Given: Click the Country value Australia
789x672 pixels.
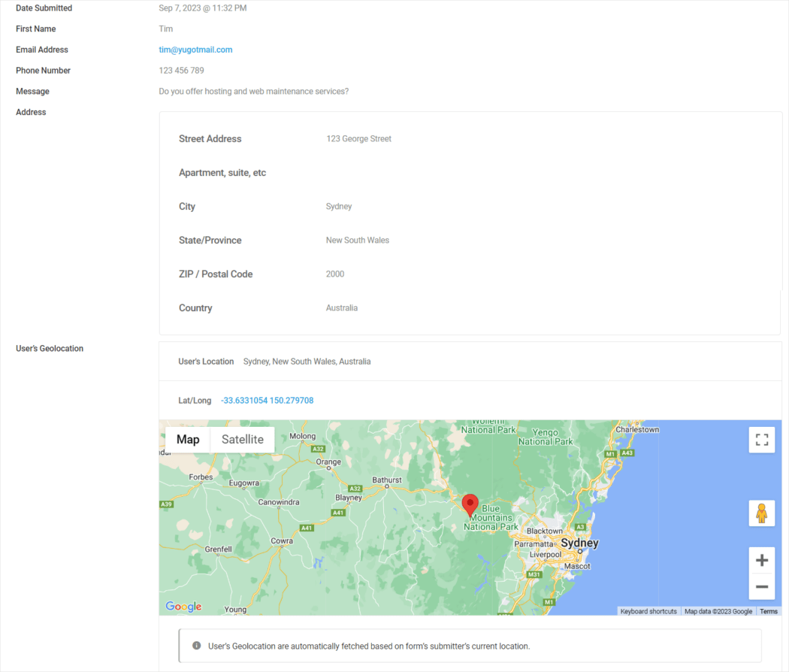Looking at the screenshot, I should pos(342,307).
